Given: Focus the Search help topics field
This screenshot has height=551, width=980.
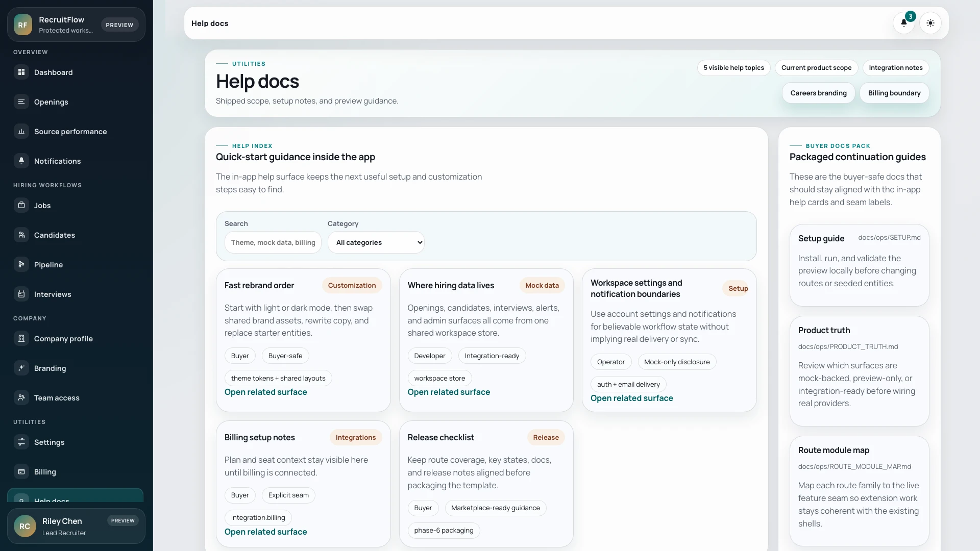Looking at the screenshot, I should pyautogui.click(x=273, y=242).
